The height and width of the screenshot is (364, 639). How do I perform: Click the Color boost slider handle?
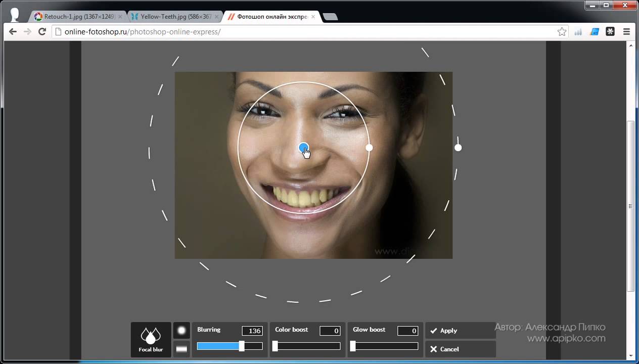click(275, 346)
